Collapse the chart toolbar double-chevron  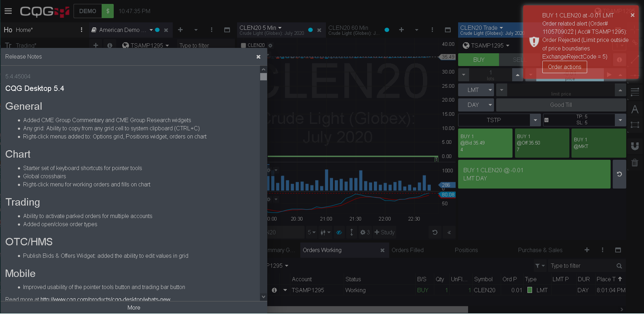(x=449, y=232)
